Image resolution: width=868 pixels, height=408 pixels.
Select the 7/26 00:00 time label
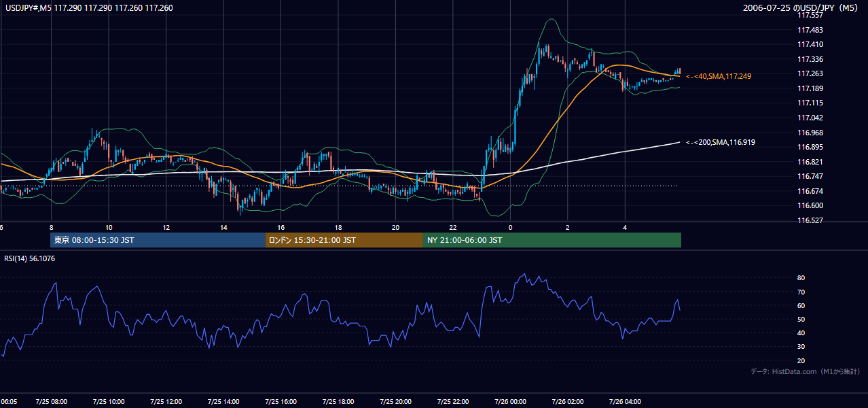510,402
